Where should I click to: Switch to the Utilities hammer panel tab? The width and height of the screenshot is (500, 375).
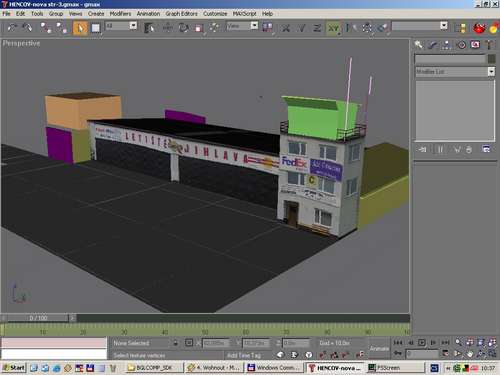point(490,45)
